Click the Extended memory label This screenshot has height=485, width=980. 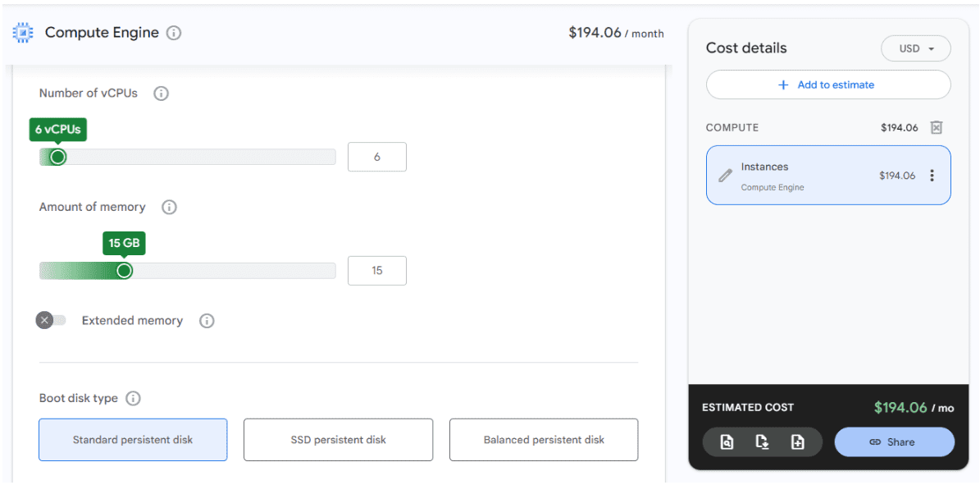click(x=133, y=321)
